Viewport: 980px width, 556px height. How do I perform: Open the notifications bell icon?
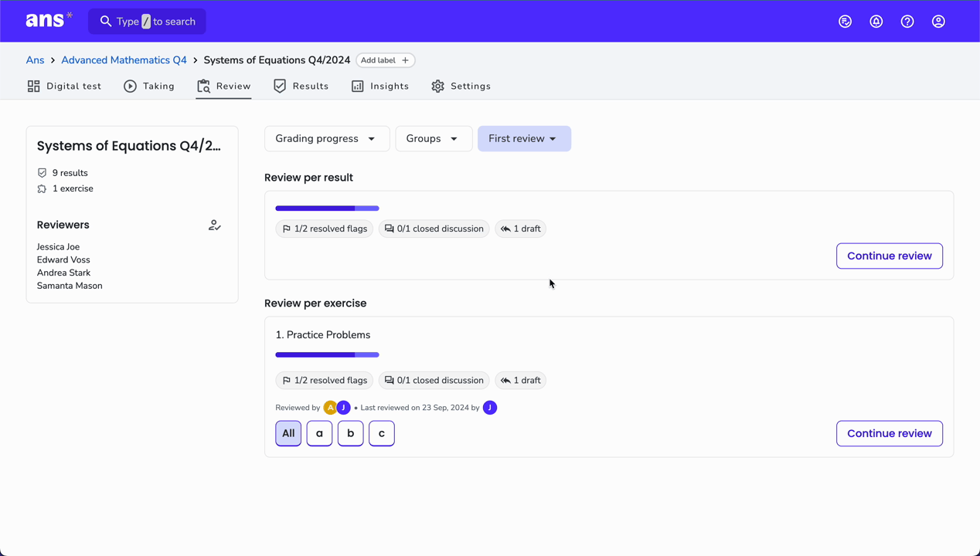pos(876,22)
